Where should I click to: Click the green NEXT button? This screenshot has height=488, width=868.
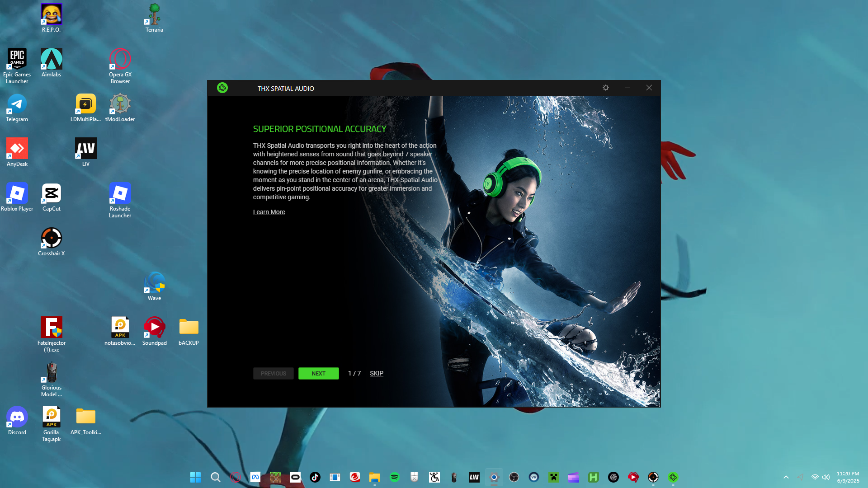318,373
